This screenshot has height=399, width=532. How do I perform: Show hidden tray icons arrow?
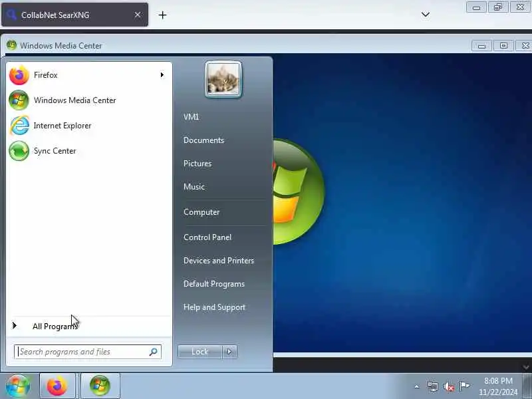[417, 386]
